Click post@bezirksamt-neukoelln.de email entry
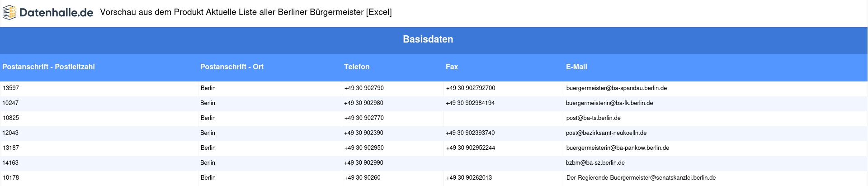The height and width of the screenshot is (186, 868). [606, 133]
